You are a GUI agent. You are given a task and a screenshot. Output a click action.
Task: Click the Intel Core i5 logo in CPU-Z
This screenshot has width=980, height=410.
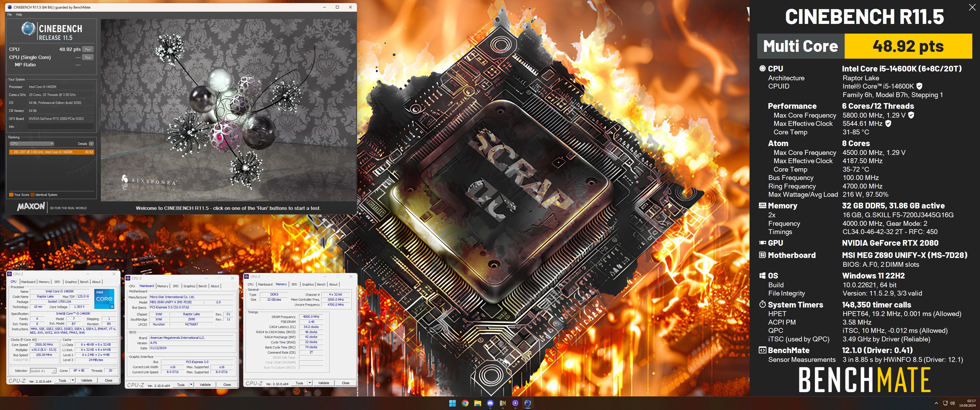[x=104, y=299]
